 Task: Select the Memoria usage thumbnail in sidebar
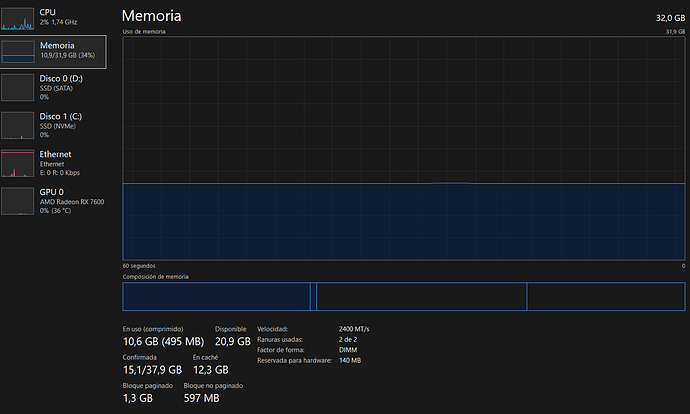[18, 51]
